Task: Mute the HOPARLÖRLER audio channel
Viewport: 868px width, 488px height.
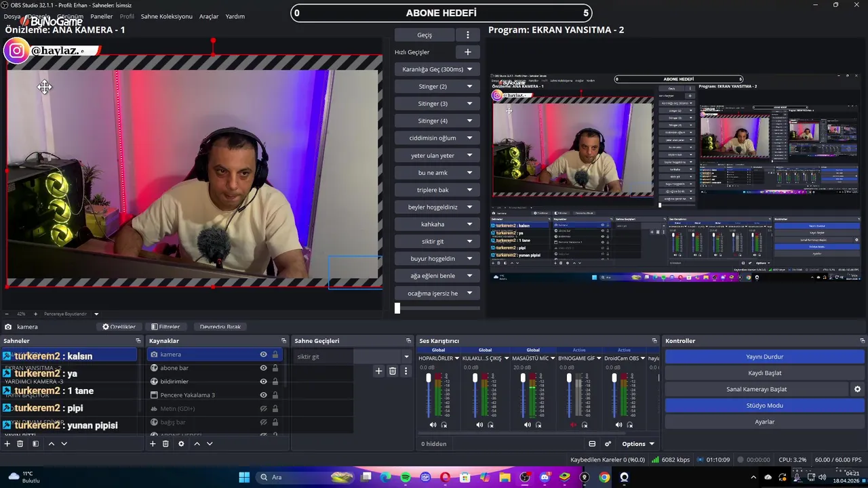Action: [x=433, y=425]
